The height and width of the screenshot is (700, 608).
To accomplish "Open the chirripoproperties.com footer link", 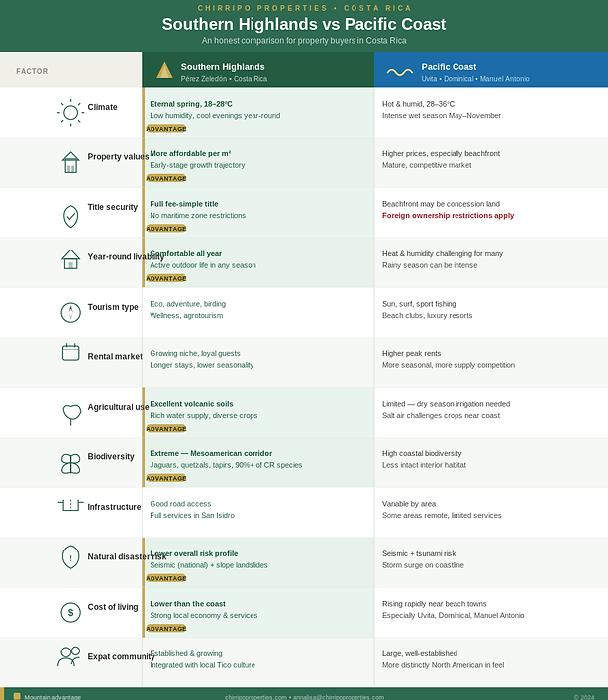I will (255, 697).
